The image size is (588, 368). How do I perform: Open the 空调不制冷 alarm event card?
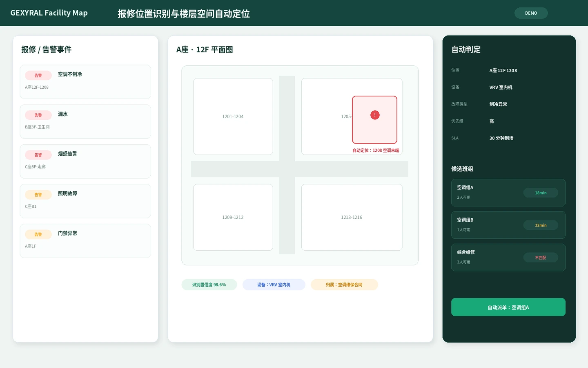(85, 82)
